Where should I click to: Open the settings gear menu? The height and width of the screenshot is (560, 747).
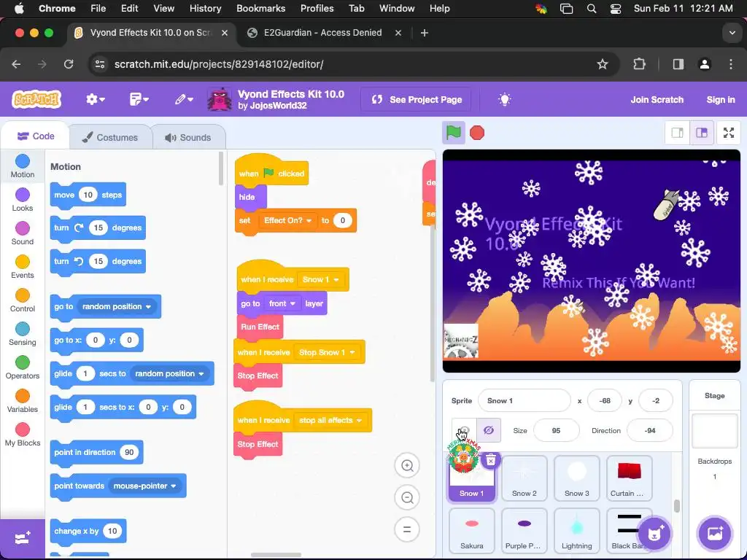[95, 99]
